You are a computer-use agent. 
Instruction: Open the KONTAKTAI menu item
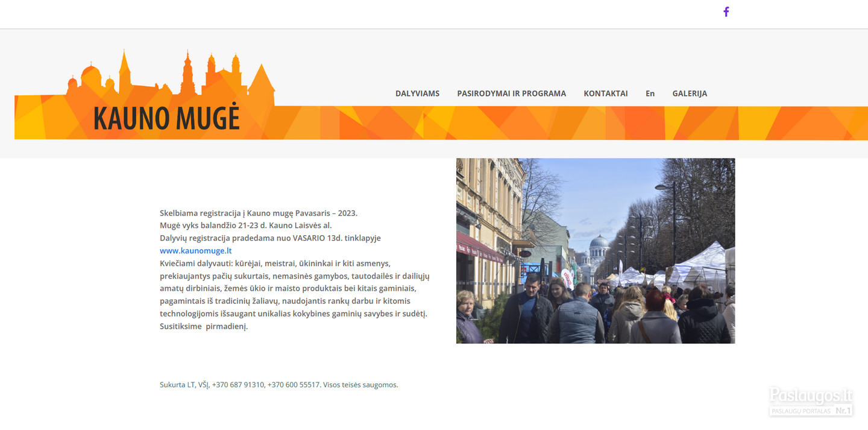606,93
